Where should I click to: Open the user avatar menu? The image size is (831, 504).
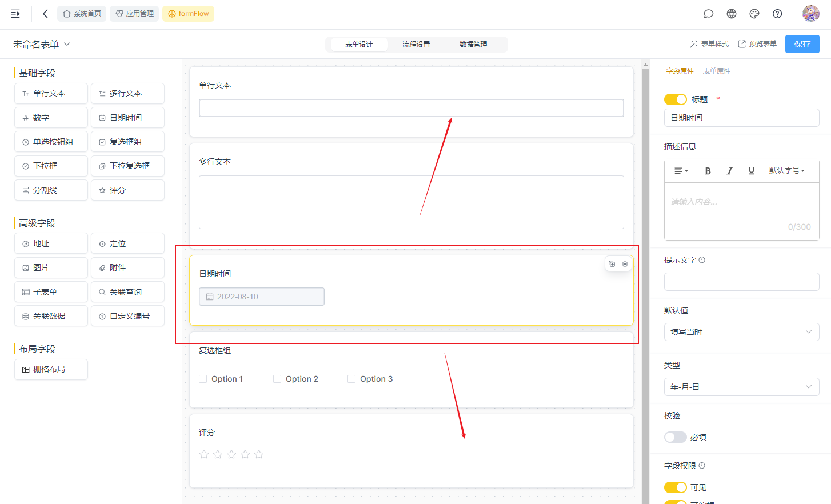click(810, 14)
